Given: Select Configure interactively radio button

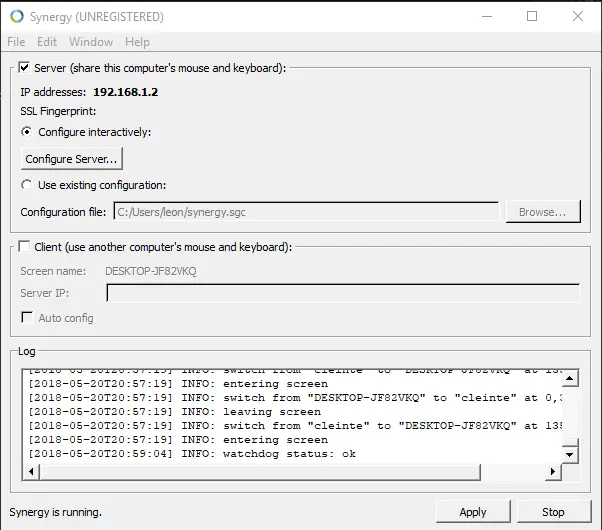Looking at the screenshot, I should (26, 132).
